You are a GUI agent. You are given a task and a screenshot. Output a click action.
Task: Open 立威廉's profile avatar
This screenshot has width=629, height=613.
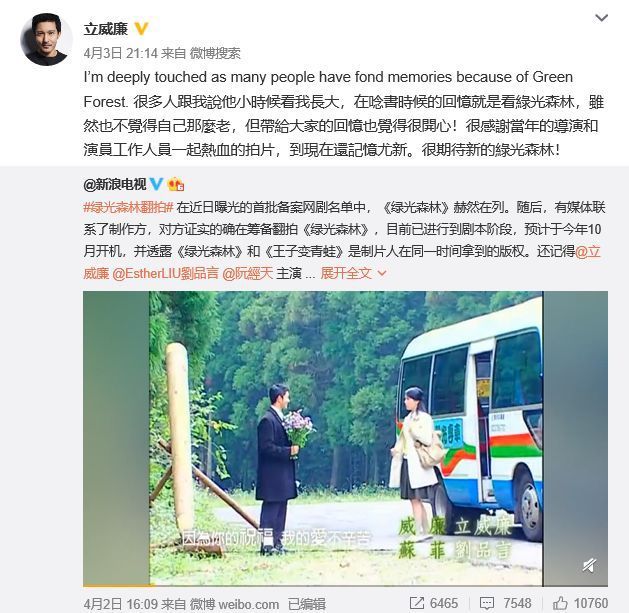[46, 39]
